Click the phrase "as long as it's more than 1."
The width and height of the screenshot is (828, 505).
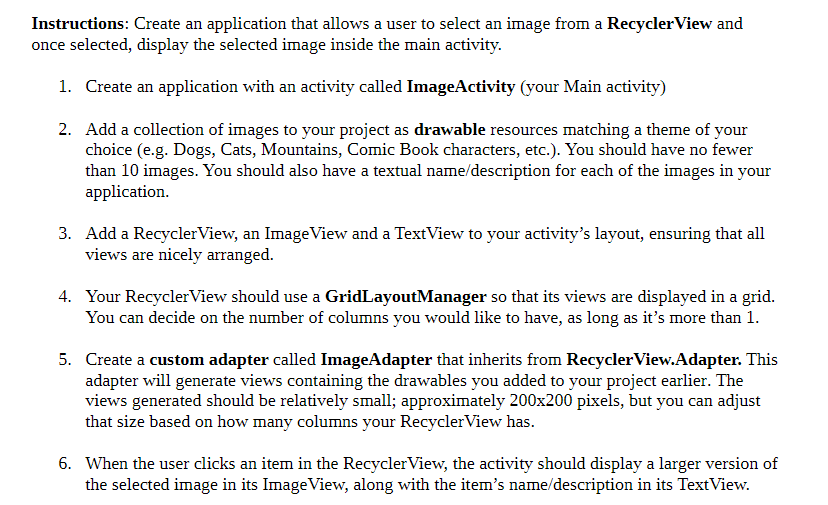[664, 318]
